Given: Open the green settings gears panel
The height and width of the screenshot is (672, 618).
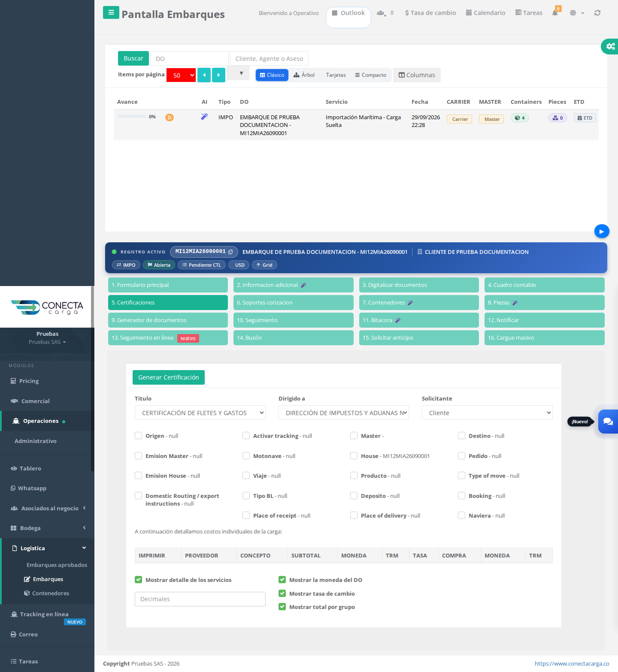Looking at the screenshot, I should click(x=610, y=46).
